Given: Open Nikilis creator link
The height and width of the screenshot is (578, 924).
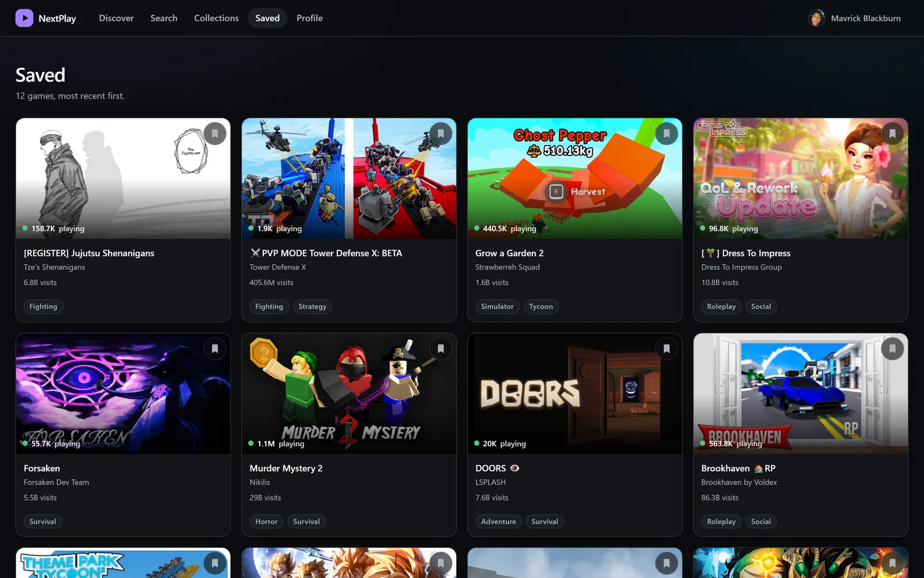Looking at the screenshot, I should point(260,482).
